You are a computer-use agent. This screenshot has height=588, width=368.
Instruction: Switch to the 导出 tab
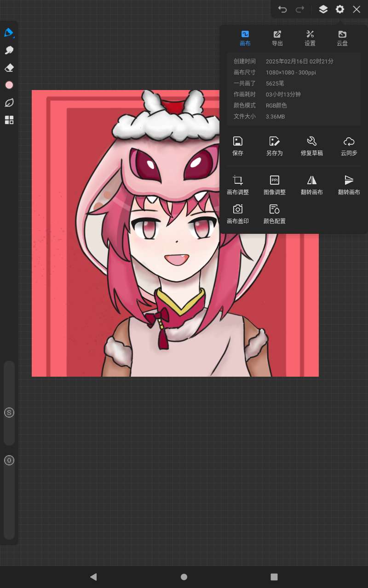point(277,38)
